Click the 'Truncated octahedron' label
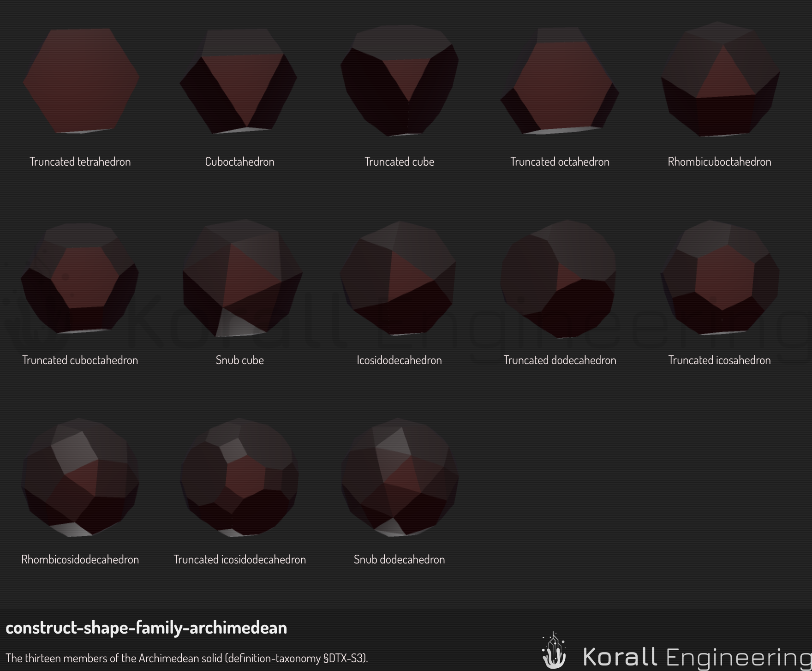 [x=560, y=162]
